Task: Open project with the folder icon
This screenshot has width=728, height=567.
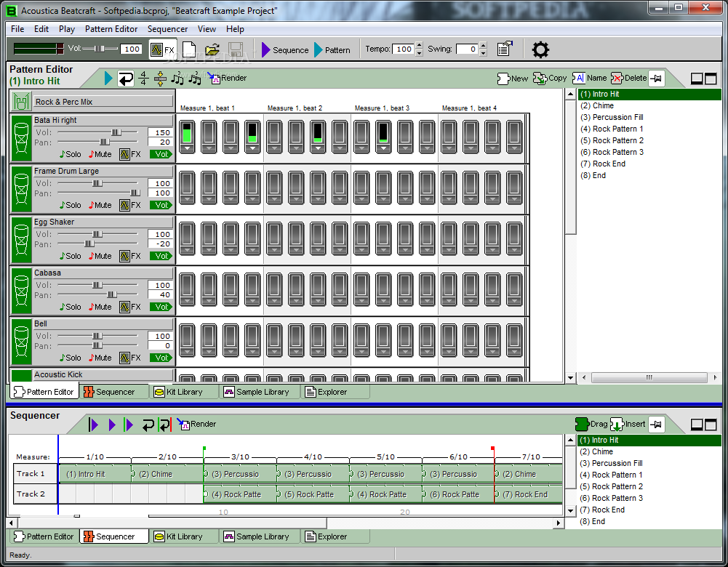Action: tap(212, 49)
